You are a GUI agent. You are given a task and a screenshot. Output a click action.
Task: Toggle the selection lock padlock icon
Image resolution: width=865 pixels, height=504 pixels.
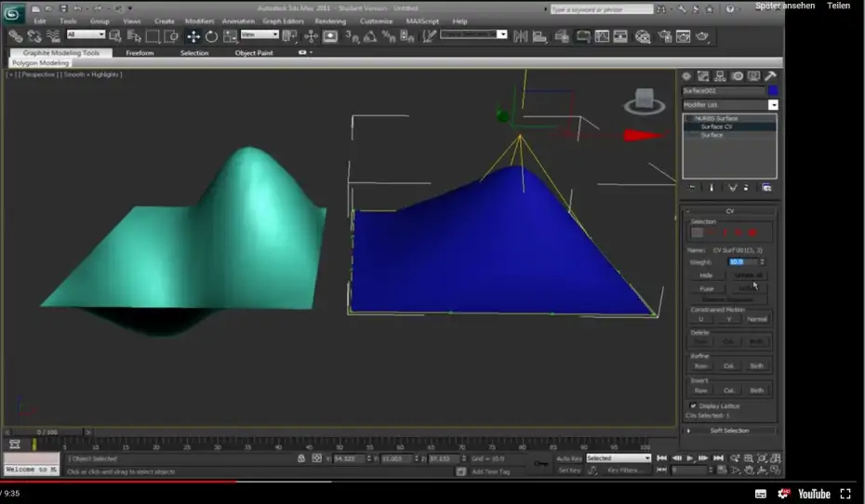(301, 458)
